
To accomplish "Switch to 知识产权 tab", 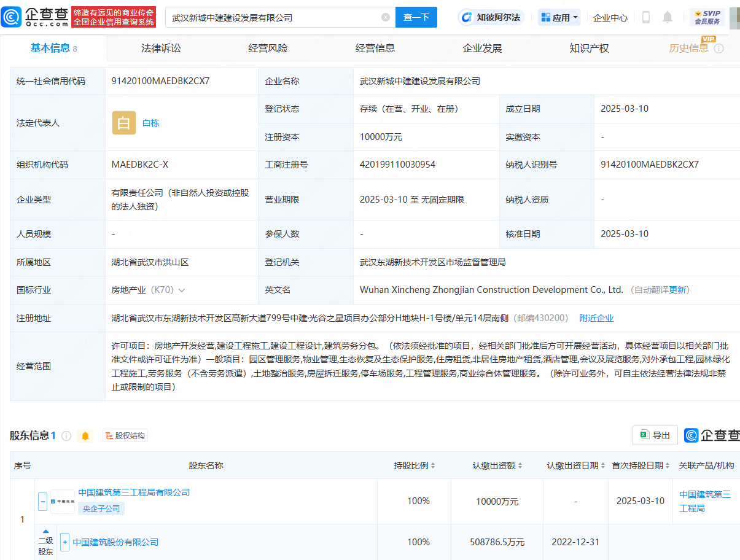I will (x=589, y=48).
